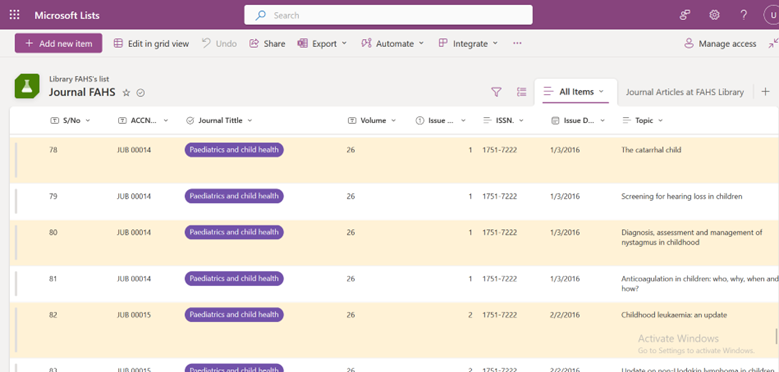
Task: Click Add new item button
Action: coord(59,44)
